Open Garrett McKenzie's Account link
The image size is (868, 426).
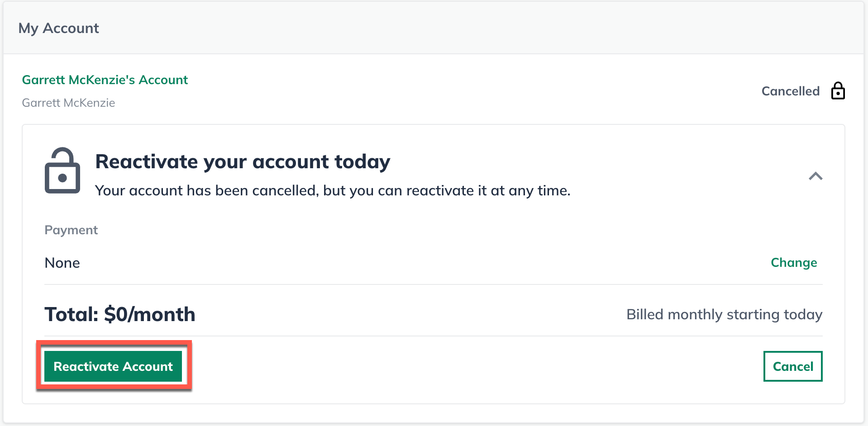105,80
